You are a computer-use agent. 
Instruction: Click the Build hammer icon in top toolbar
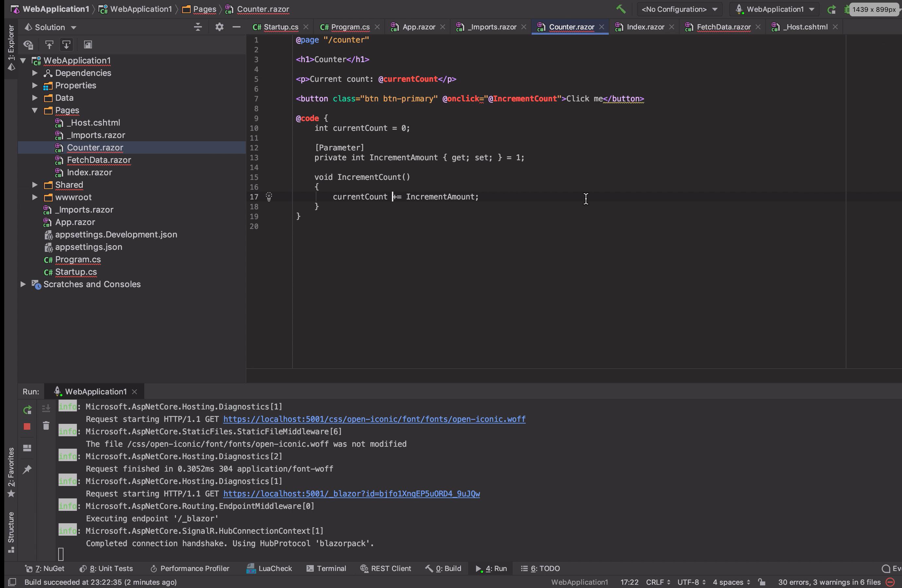(620, 9)
